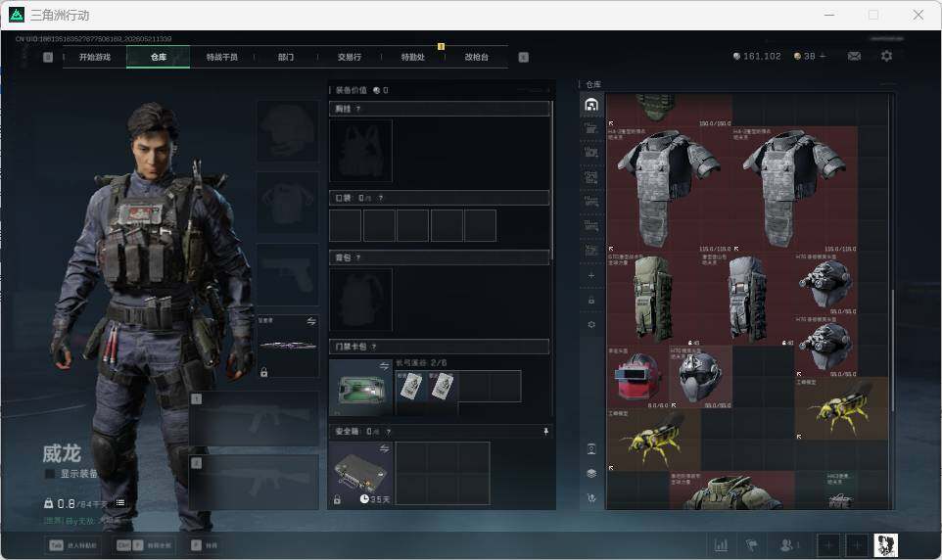Open the 特战干员 tab
The image size is (942, 560).
(x=221, y=57)
